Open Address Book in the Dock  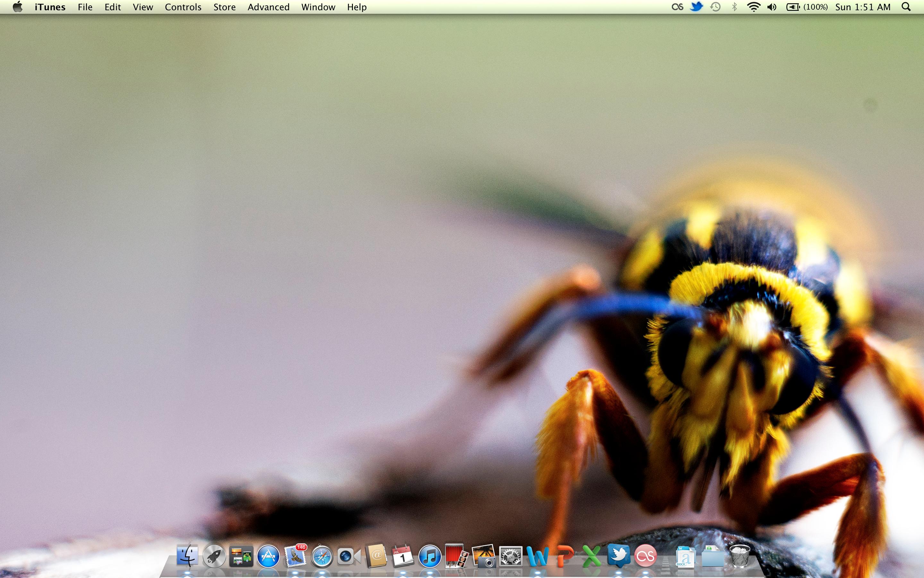pos(376,556)
